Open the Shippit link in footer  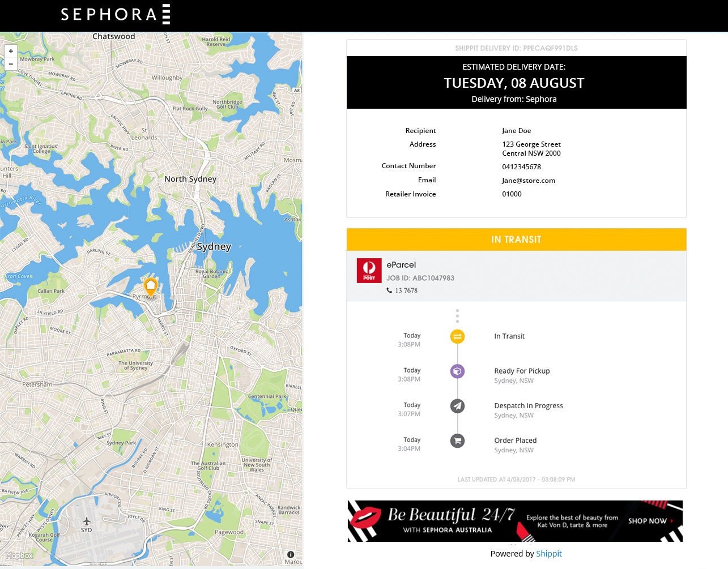[x=548, y=554]
